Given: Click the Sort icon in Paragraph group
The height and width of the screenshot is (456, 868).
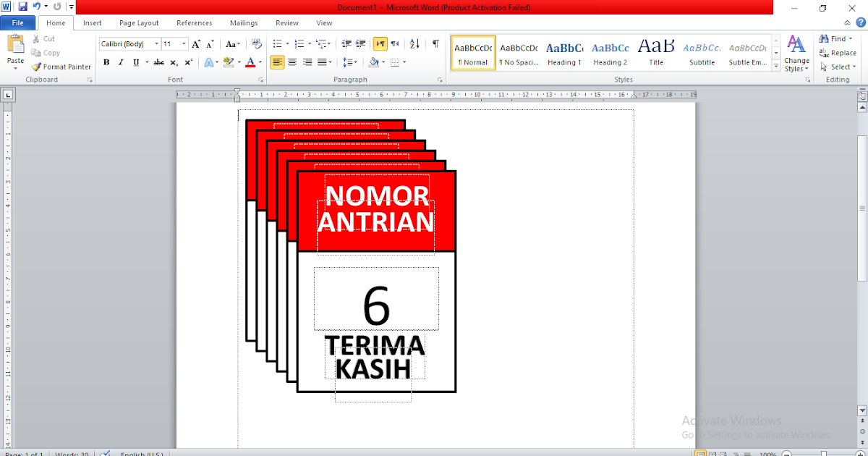Looking at the screenshot, I should [414, 44].
